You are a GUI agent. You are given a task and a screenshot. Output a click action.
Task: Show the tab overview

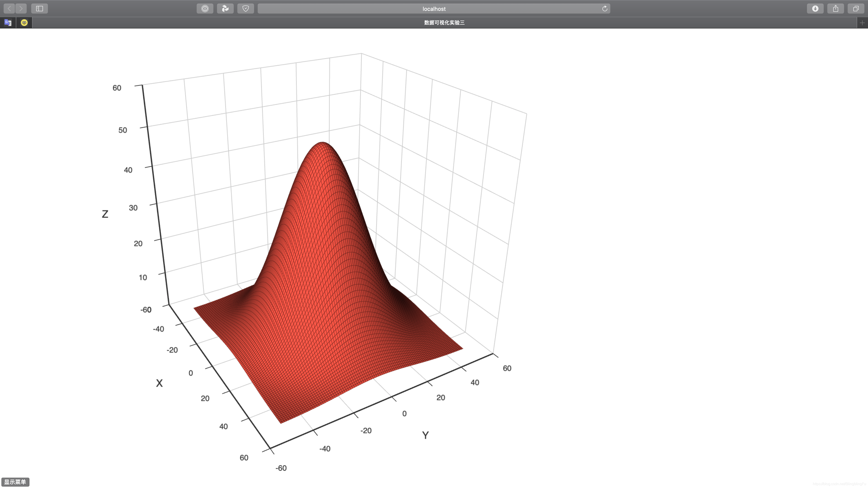pyautogui.click(x=856, y=8)
